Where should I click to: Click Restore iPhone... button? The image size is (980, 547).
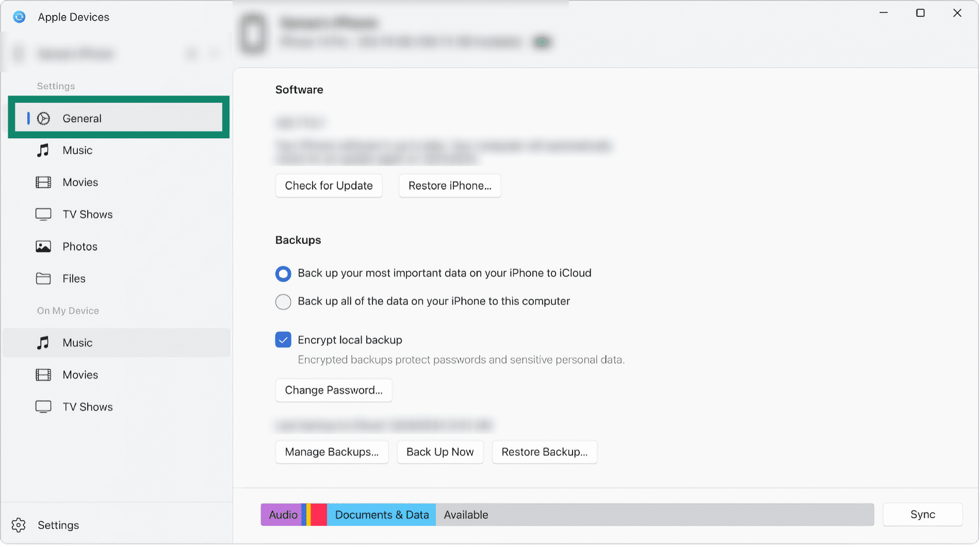tap(450, 186)
